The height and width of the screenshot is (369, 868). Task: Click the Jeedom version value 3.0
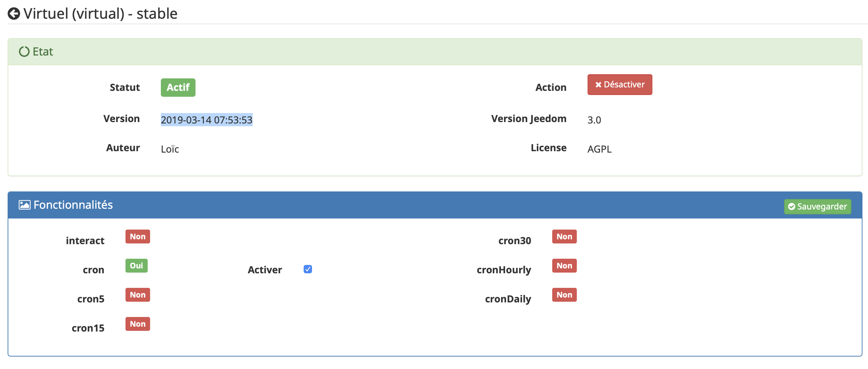coord(594,120)
